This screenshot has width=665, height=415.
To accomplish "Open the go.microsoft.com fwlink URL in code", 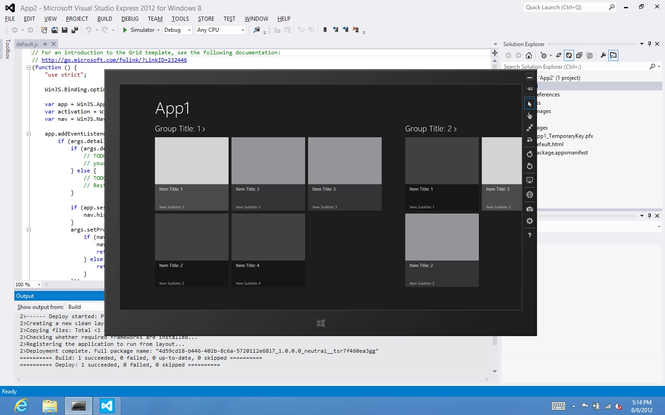I will click(114, 60).
